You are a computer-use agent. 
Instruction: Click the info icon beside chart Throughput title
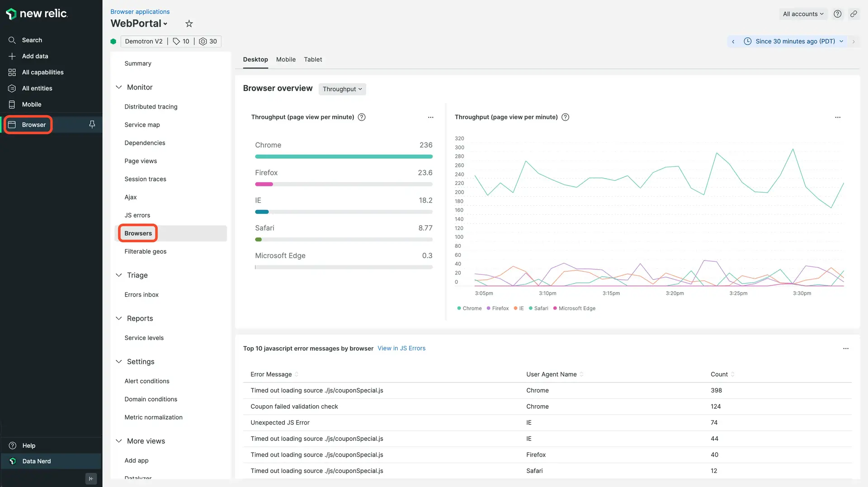coord(565,117)
